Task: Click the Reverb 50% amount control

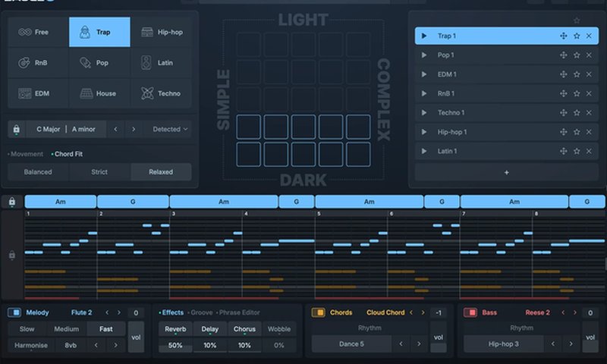Action: pyautogui.click(x=175, y=345)
